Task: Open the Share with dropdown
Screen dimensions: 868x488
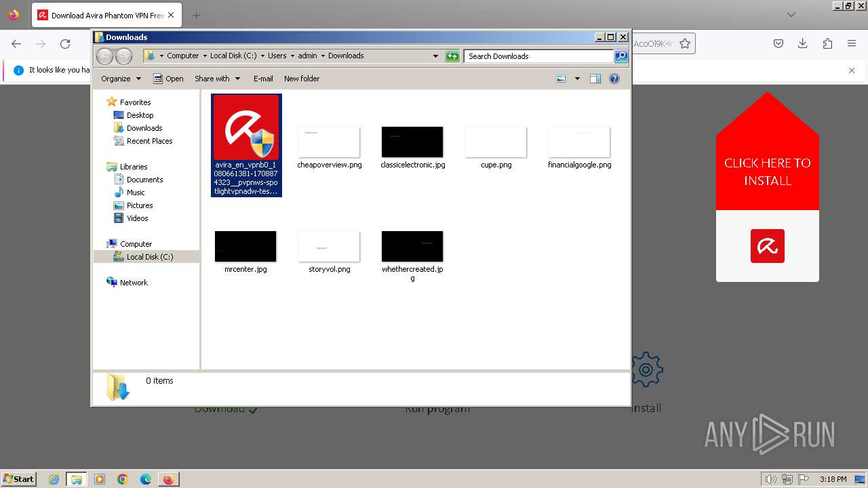Action: (217, 79)
